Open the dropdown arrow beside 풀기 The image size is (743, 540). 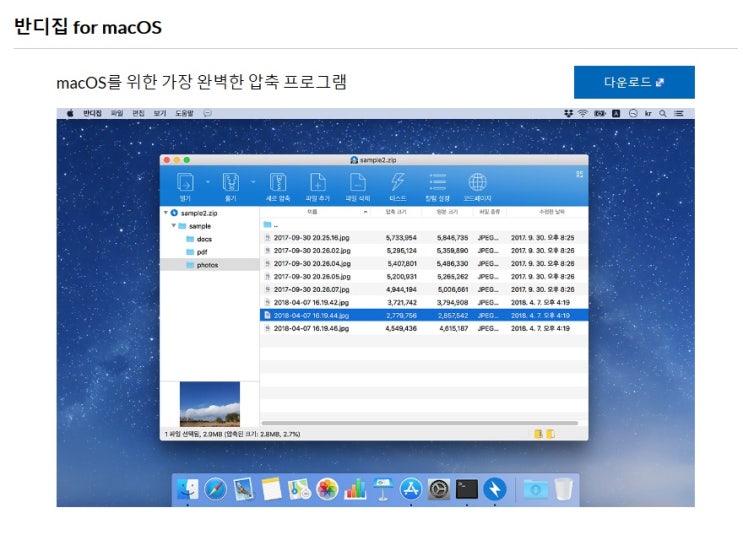253,182
